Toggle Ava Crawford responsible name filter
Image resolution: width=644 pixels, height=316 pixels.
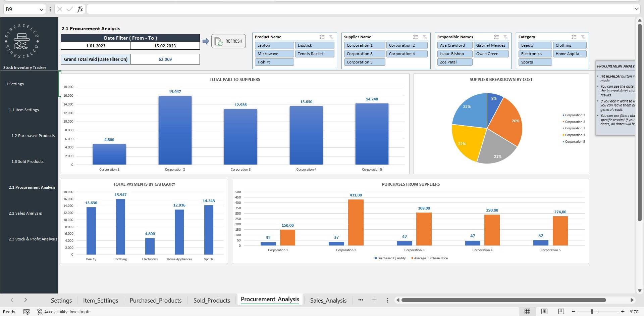[455, 45]
